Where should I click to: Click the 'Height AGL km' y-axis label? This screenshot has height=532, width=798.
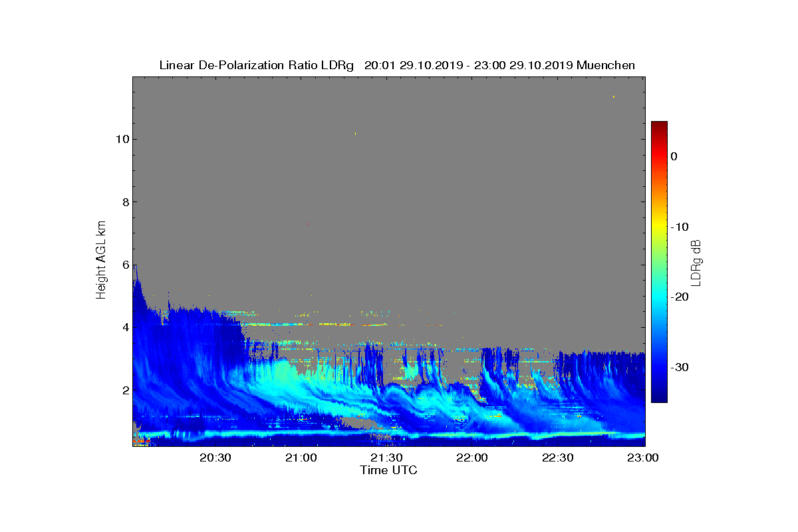tap(101, 260)
